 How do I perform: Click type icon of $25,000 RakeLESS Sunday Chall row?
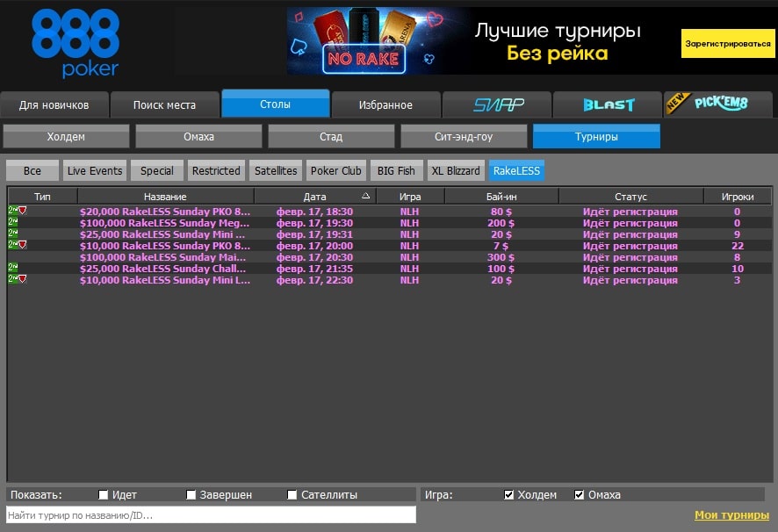coord(13,268)
